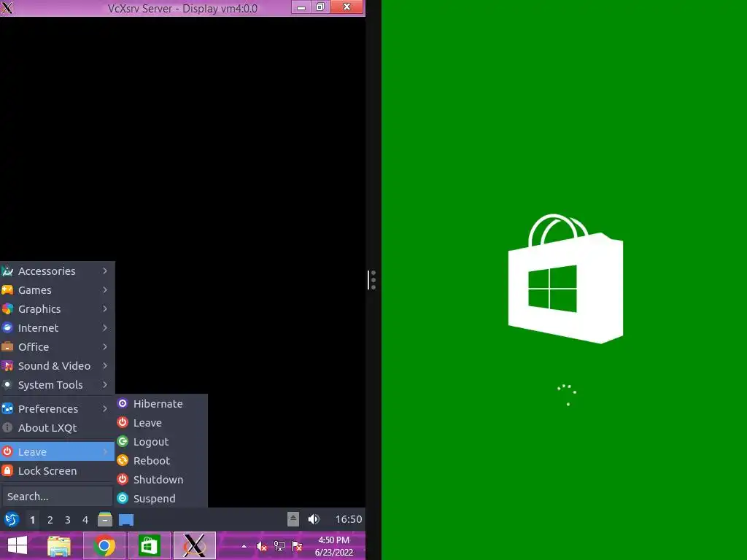Choose Suspend from Leave submenu
The height and width of the screenshot is (560, 747).
coord(161,499)
